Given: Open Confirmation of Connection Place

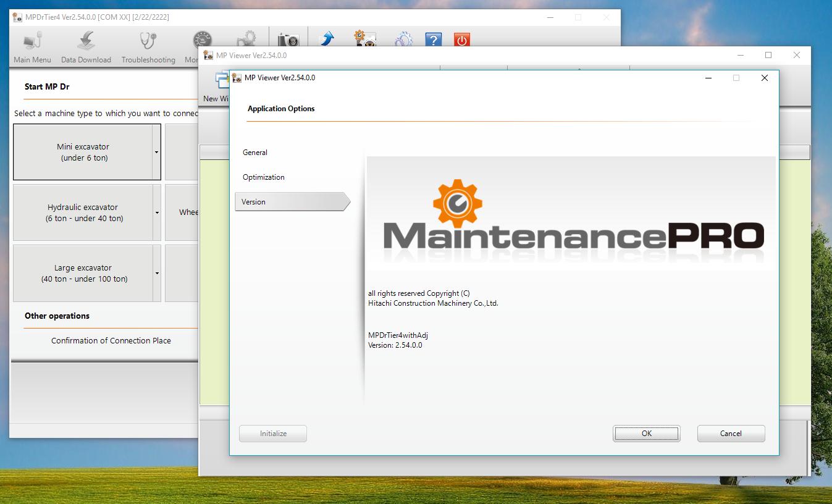Looking at the screenshot, I should coord(111,340).
